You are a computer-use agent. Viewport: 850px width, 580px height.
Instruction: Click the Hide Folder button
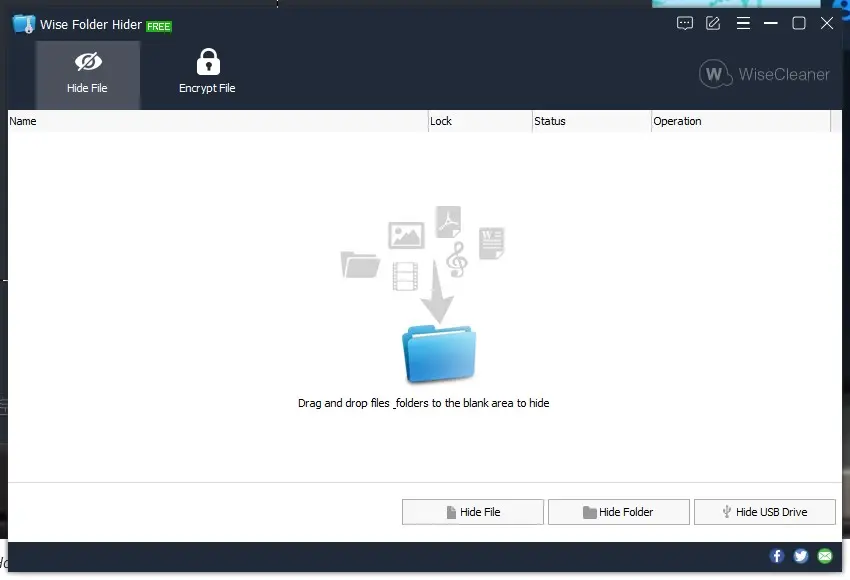619,512
